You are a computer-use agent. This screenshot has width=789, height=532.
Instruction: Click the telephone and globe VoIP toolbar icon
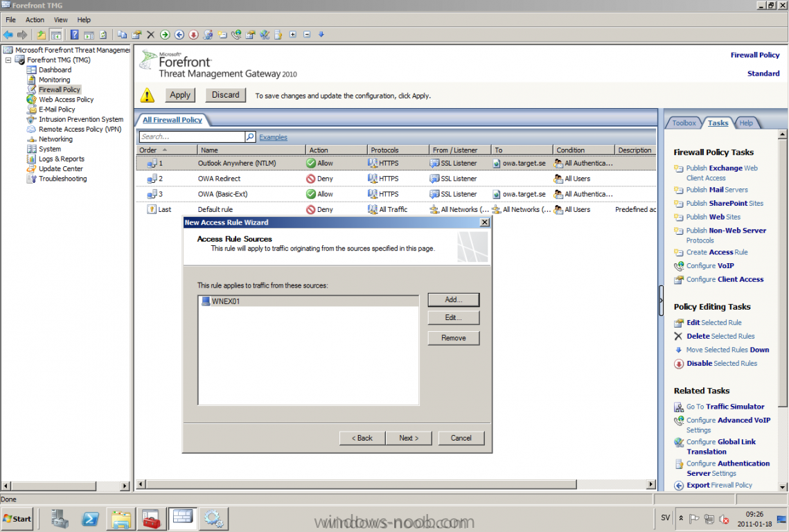(236, 35)
